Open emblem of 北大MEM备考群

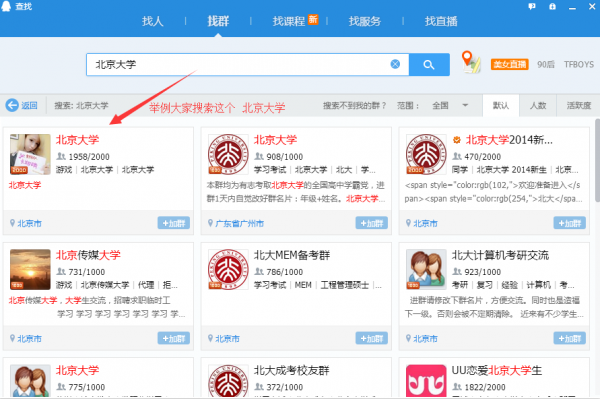click(228, 269)
